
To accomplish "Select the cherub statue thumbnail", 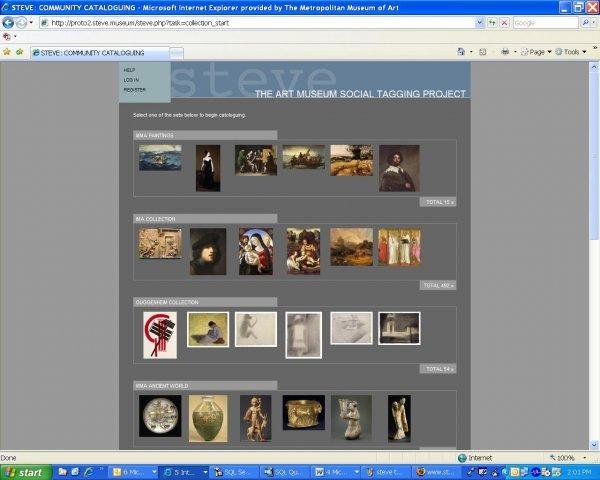I will (256, 418).
